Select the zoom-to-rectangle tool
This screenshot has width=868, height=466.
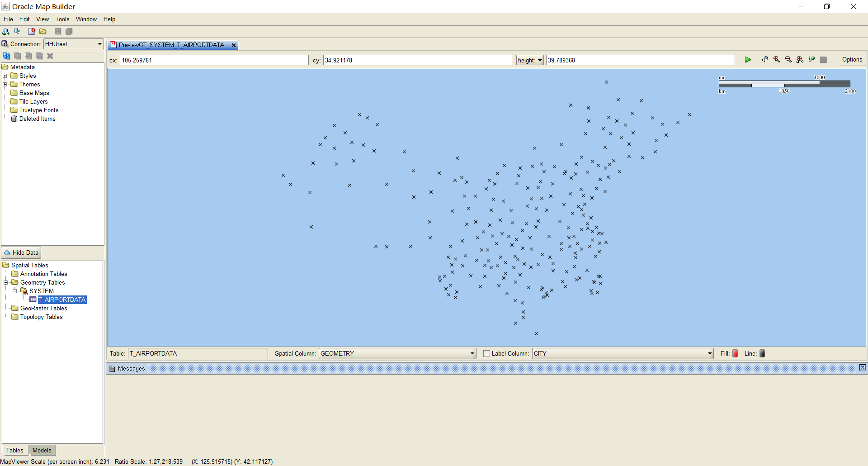(800, 59)
